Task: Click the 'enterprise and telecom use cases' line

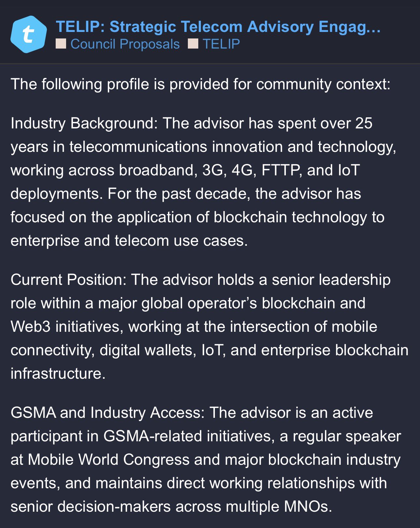Action: click(129, 241)
